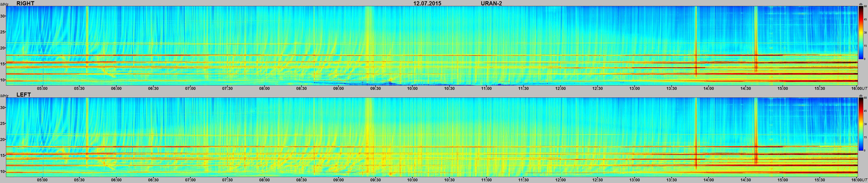Click 07:00 tick under the RIGHT panel

coord(190,88)
